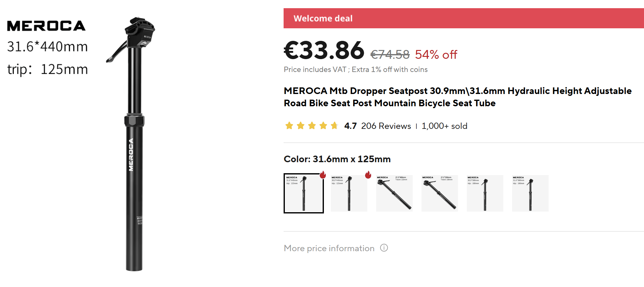Click the 4.7 rating score
644x287 pixels.
[350, 126]
